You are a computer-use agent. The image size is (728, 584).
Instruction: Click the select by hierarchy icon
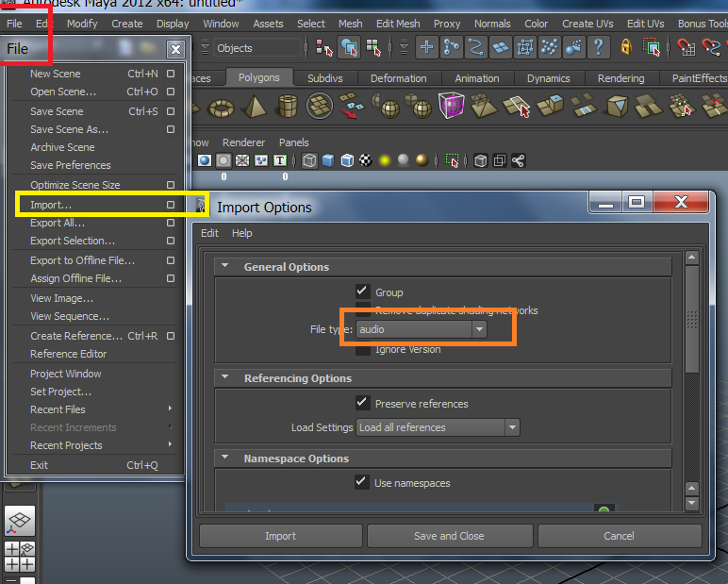[324, 47]
